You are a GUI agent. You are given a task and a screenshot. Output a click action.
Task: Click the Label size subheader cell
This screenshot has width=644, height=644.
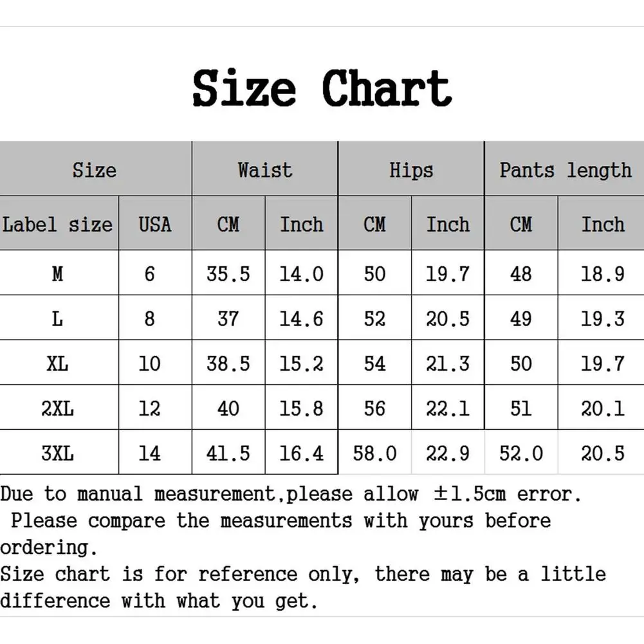[58, 225]
